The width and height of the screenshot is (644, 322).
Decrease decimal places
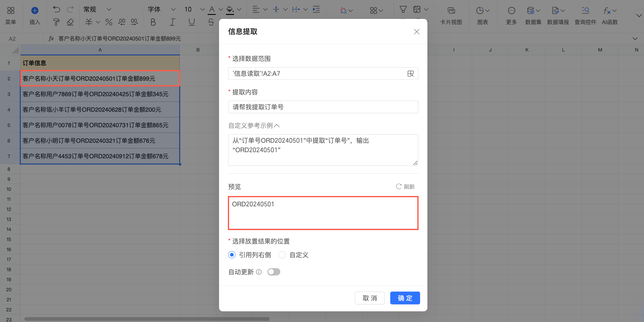[x=122, y=22]
